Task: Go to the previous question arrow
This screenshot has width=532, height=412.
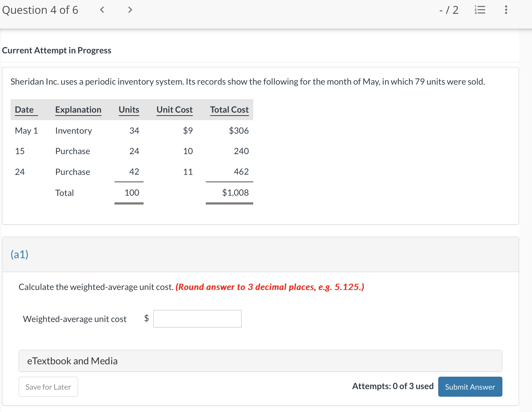Action: [x=102, y=10]
